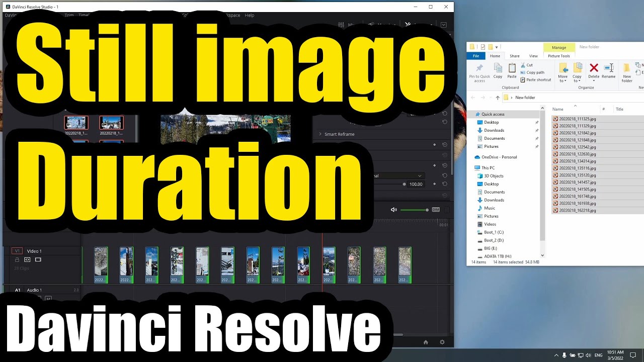
Task: Switch to the Share ribbon tab
Action: 515,56
